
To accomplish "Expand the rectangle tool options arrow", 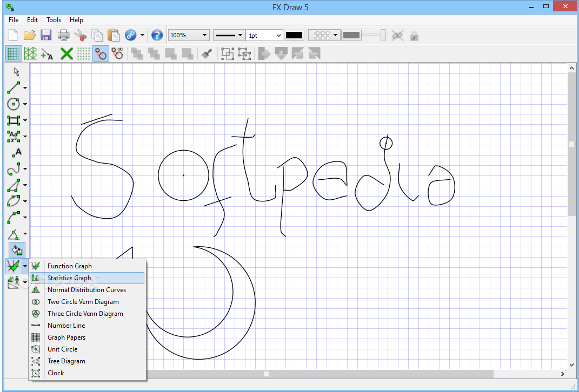I will pyautogui.click(x=25, y=120).
